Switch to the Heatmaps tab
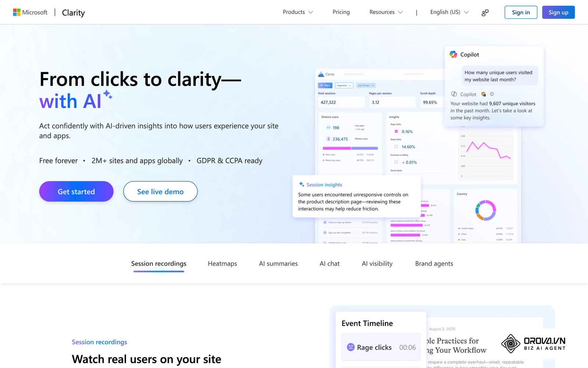Image resolution: width=588 pixels, height=368 pixels. tap(222, 263)
